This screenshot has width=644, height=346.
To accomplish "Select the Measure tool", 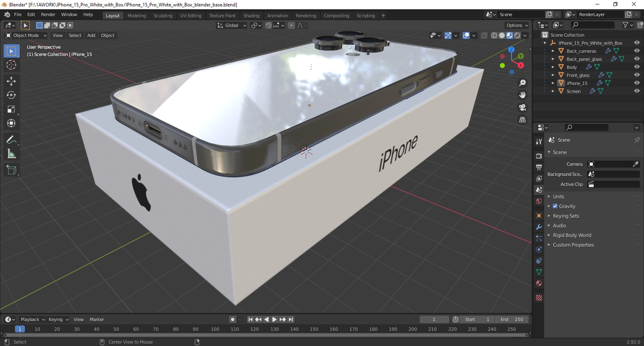I will [11, 154].
